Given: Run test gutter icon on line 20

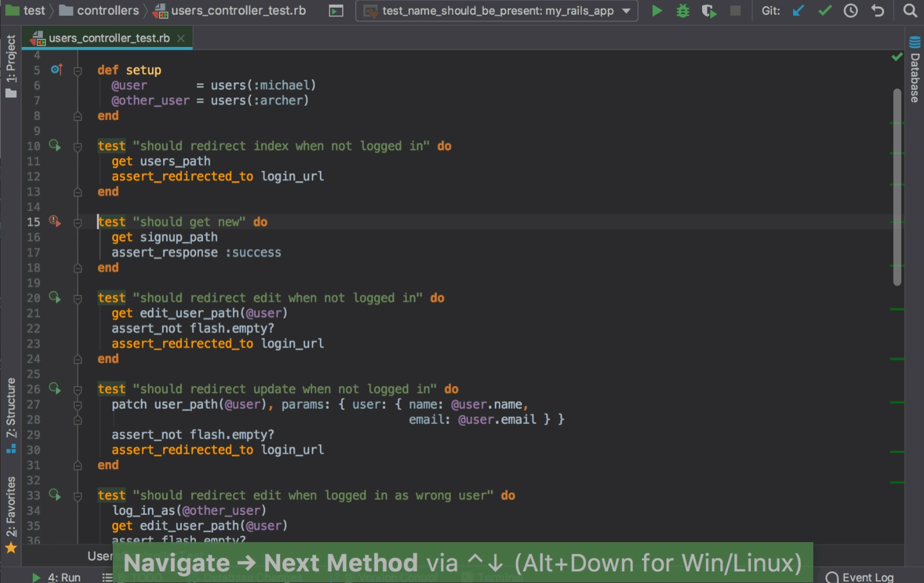Looking at the screenshot, I should pos(55,297).
